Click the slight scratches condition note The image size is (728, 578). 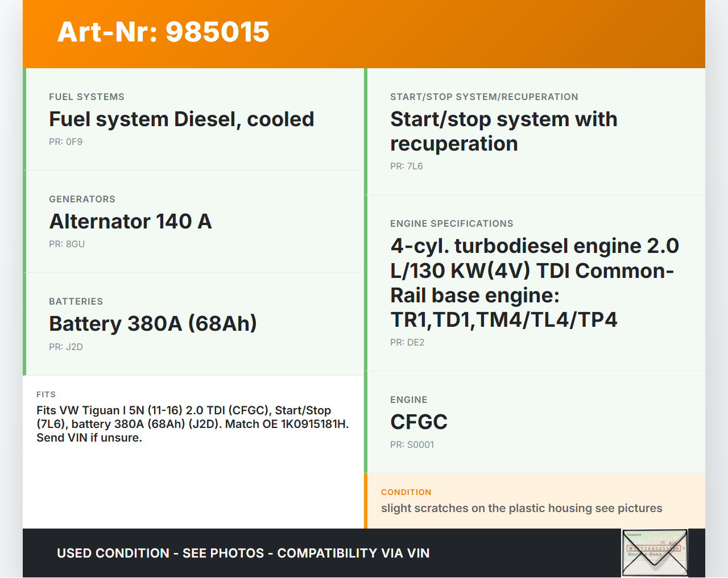521,509
